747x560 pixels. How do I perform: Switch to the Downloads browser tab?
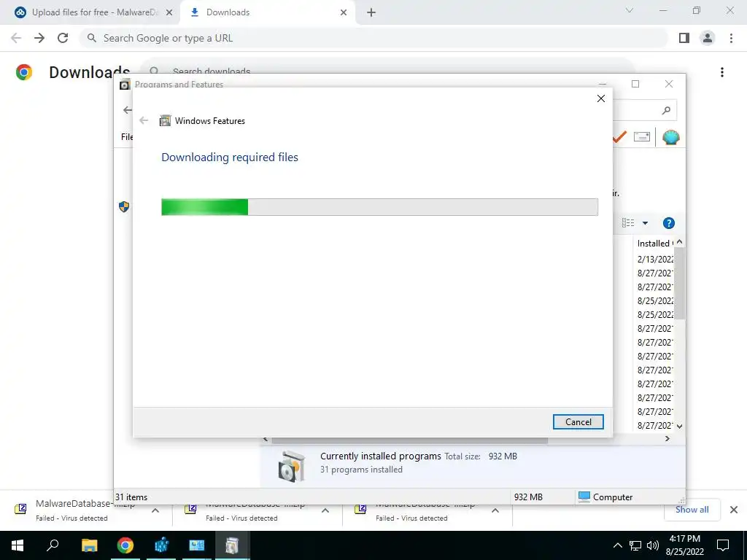click(x=267, y=12)
